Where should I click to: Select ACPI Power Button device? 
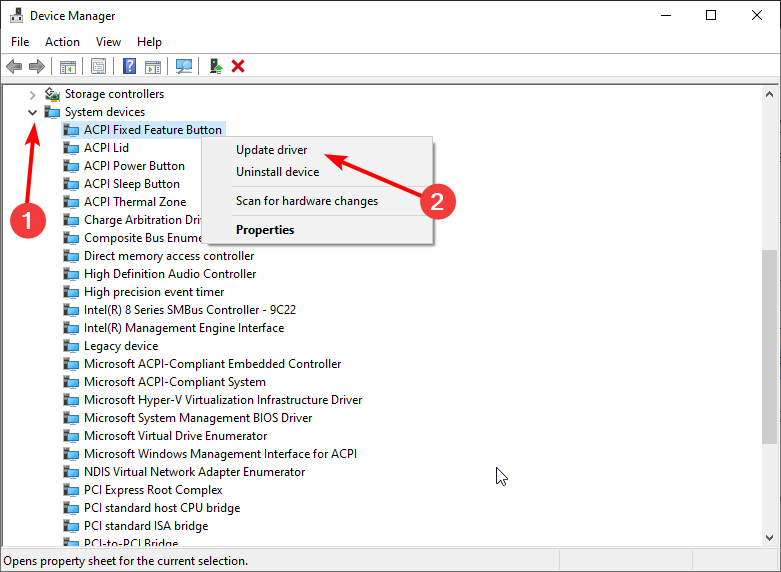[x=134, y=166]
